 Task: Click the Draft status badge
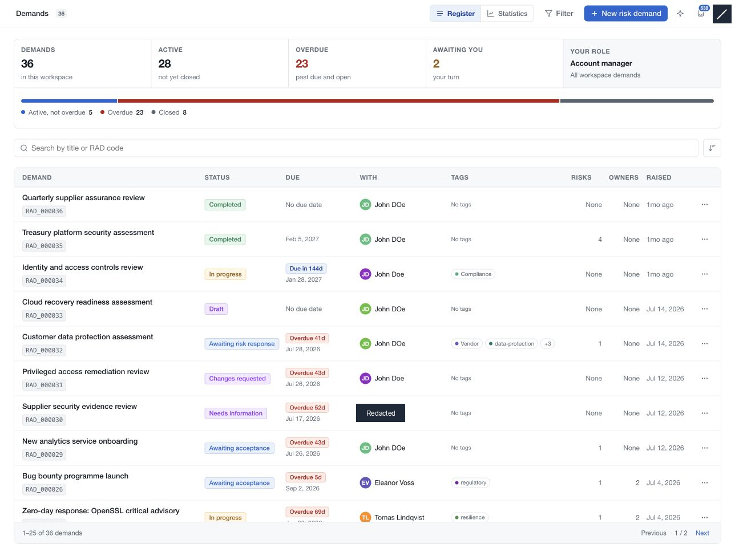coord(216,309)
